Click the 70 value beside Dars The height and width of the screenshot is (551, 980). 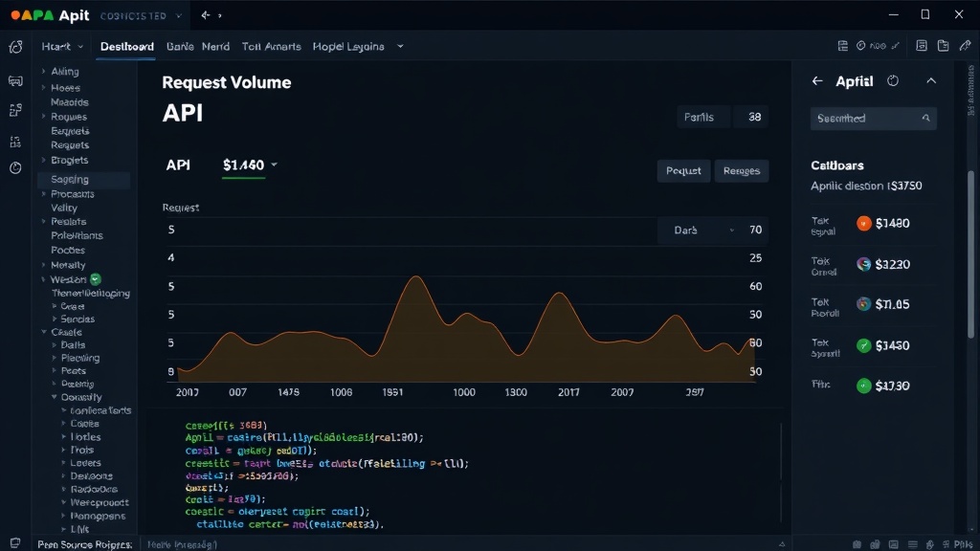coord(755,230)
